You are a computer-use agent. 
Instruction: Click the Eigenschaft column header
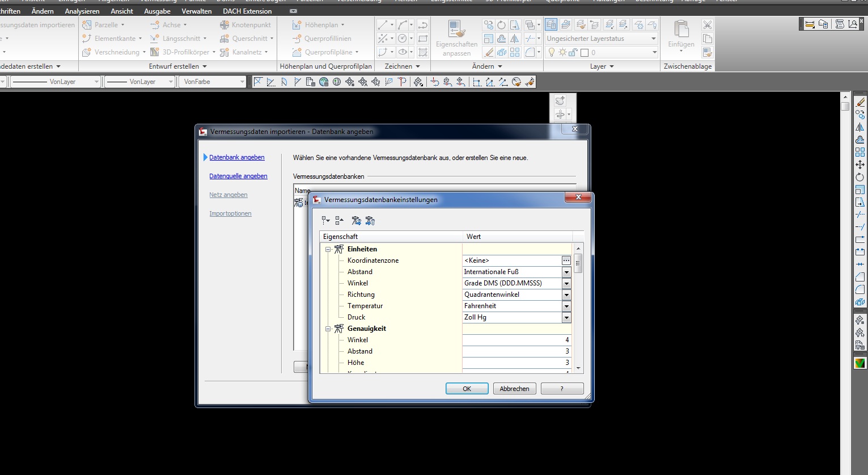click(x=391, y=237)
